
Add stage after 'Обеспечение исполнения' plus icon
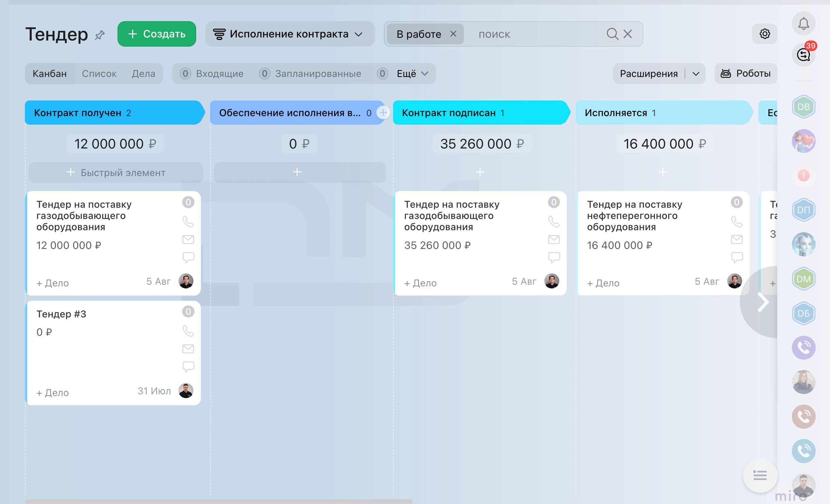[x=383, y=112]
